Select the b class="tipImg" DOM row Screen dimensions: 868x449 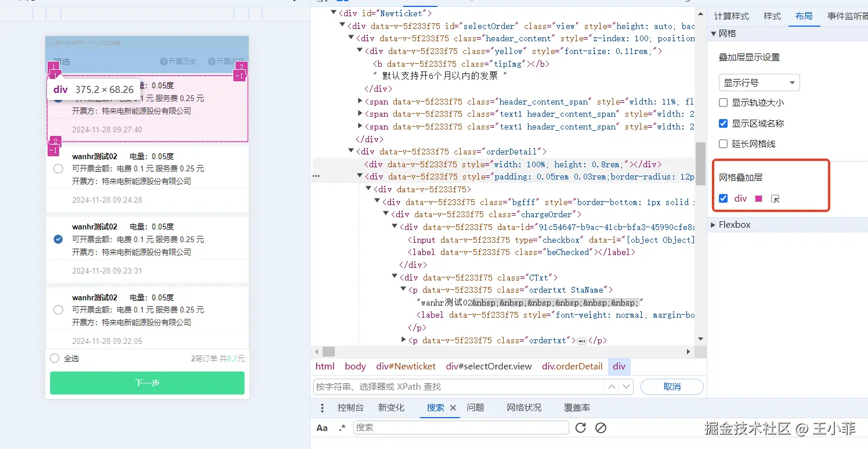(461, 64)
